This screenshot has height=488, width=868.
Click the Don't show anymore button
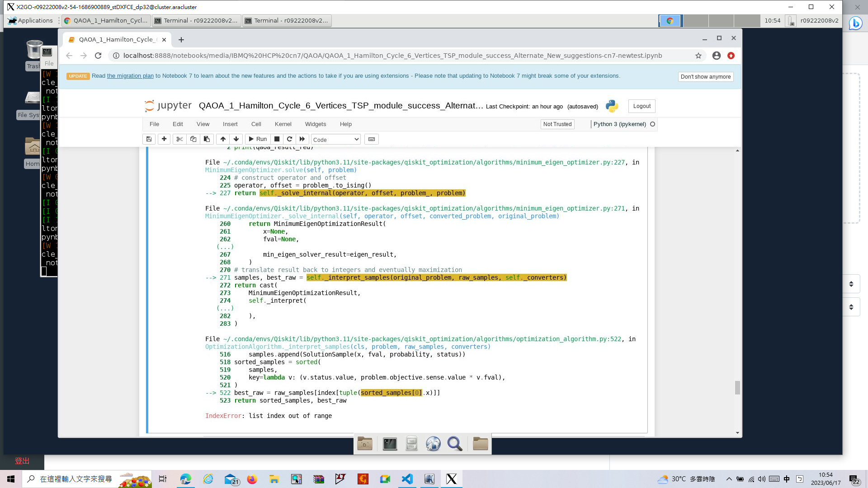pyautogui.click(x=706, y=77)
